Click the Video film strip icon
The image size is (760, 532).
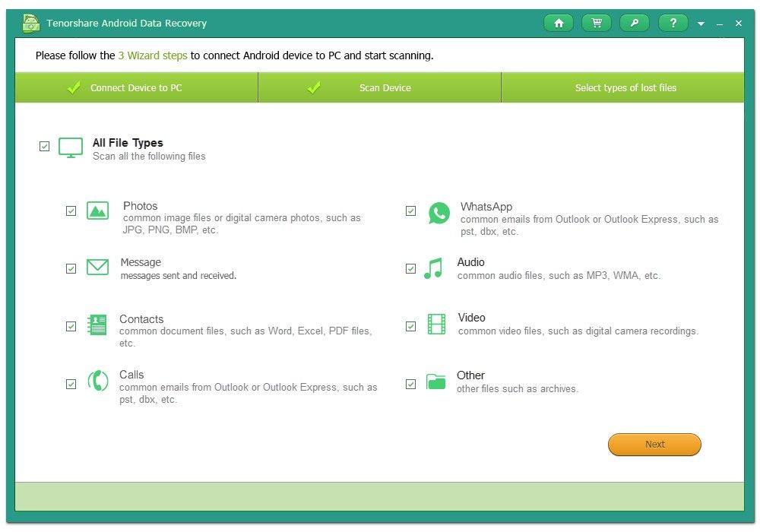coord(436,325)
